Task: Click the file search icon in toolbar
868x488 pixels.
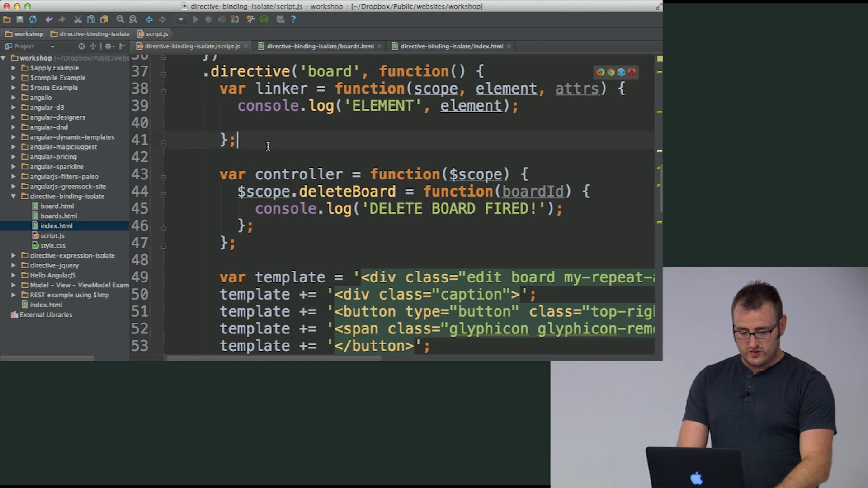Action: [x=120, y=19]
